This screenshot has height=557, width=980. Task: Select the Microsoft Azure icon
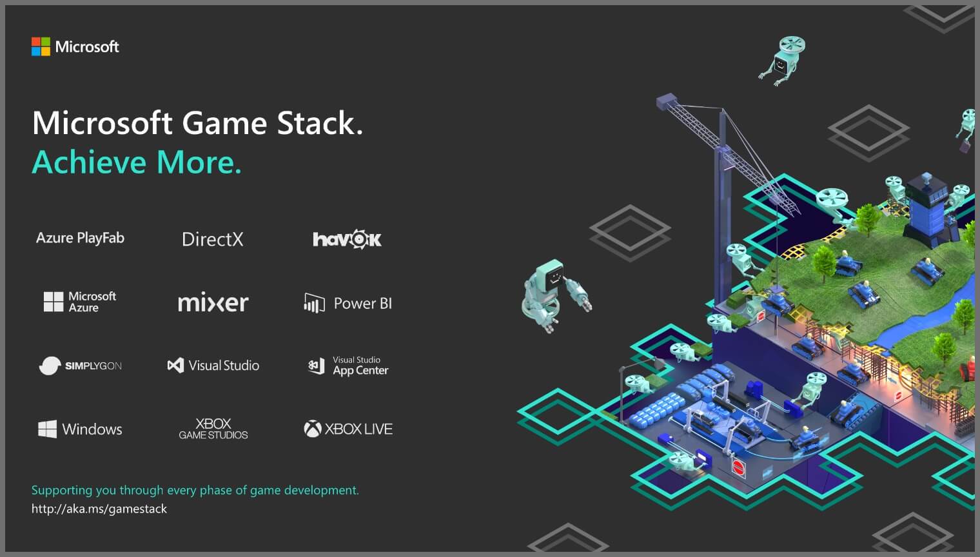[80, 301]
